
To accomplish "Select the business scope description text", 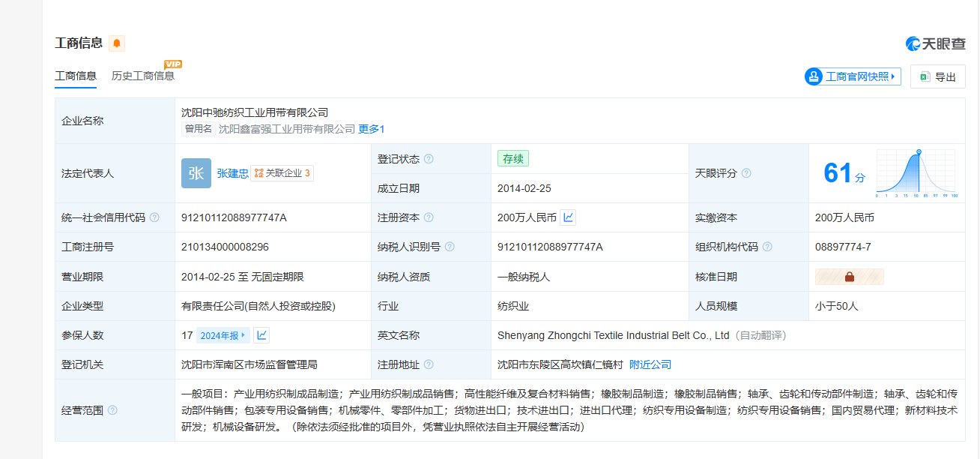I will click(x=569, y=410).
